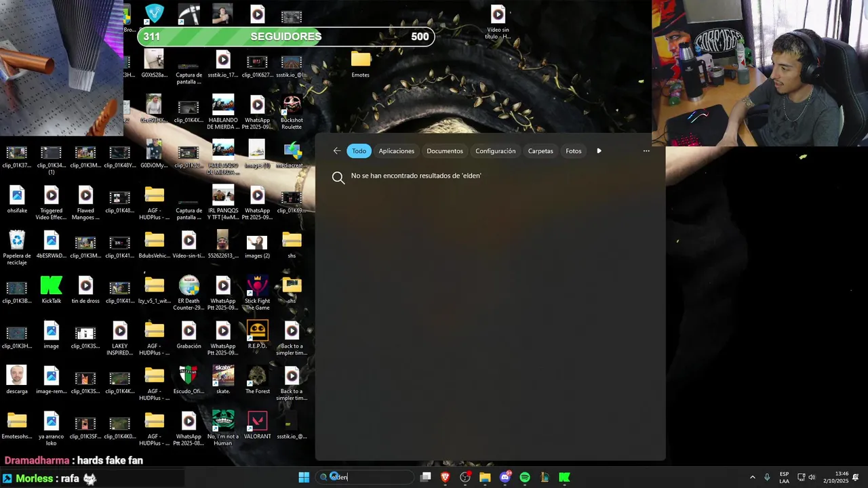The height and width of the screenshot is (488, 868).
Task: Select the Video sin título - H... file
Action: [x=498, y=22]
